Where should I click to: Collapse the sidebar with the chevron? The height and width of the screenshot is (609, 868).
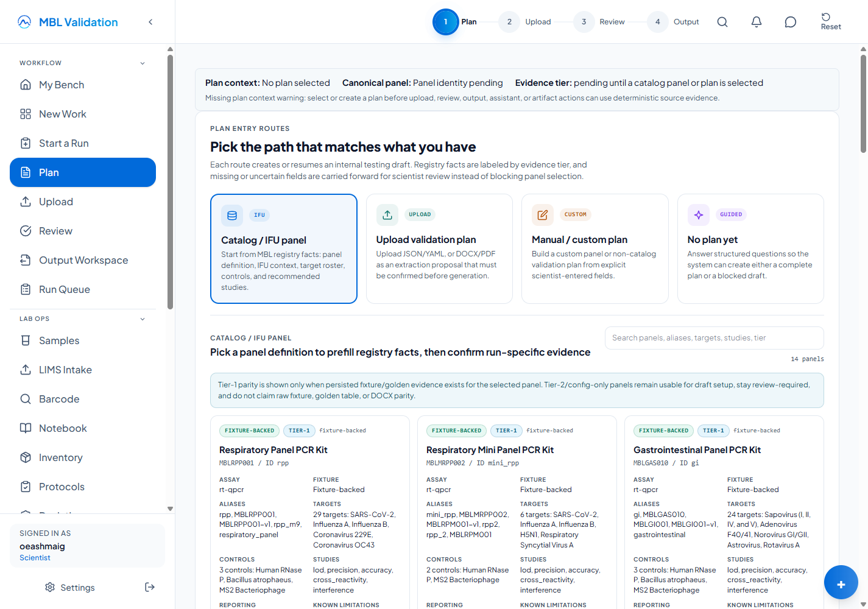pos(150,22)
